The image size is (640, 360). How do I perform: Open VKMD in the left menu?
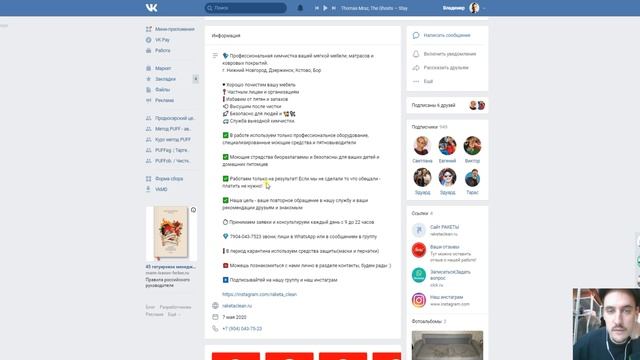161,189
